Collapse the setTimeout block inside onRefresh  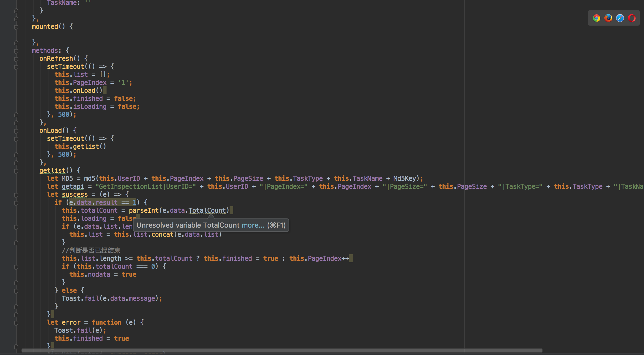tap(16, 67)
